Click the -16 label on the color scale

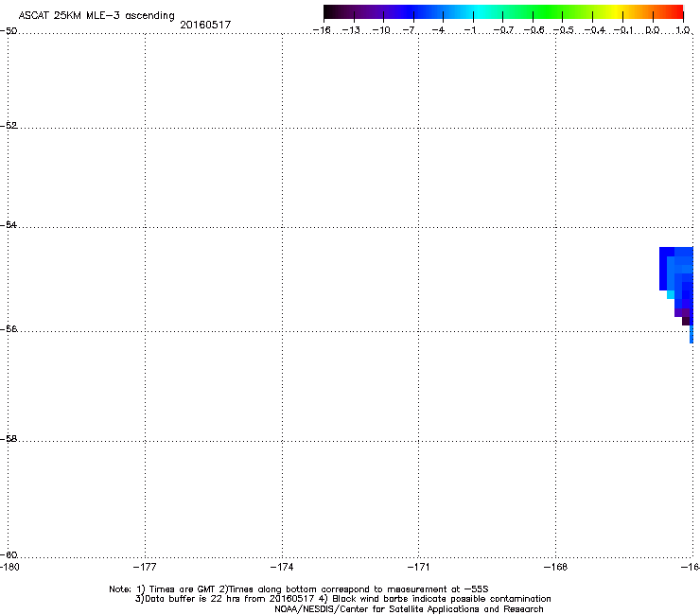pos(322,30)
